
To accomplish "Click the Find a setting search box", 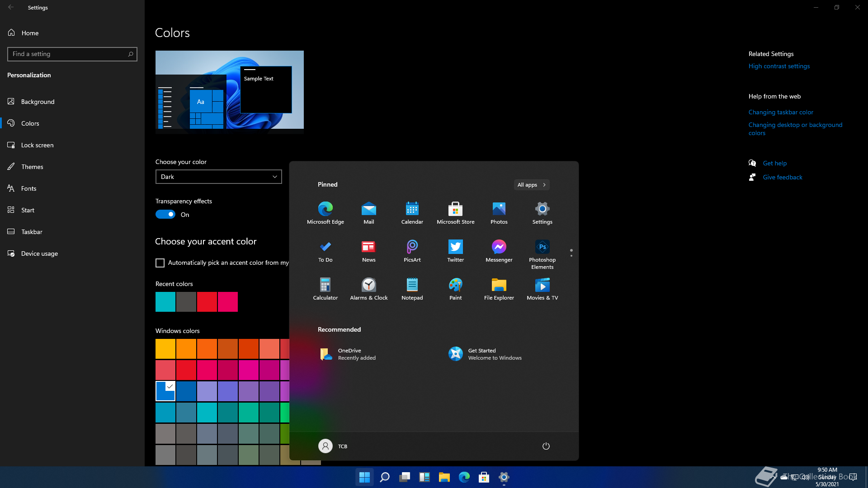I will coord(72,54).
